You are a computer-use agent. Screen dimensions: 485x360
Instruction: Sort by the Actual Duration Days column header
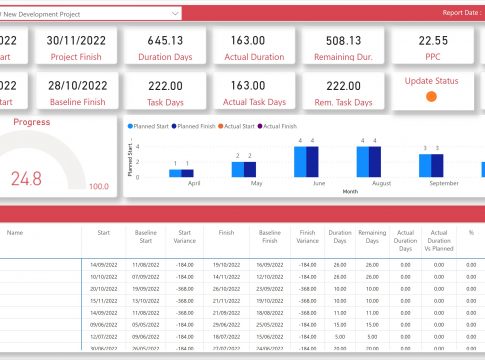[405, 241]
